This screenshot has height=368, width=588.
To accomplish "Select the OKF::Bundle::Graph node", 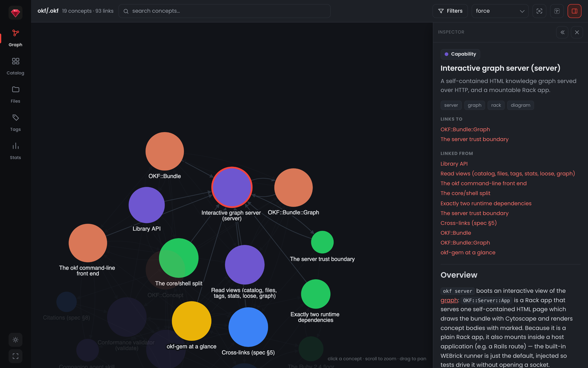I will tap(293, 187).
